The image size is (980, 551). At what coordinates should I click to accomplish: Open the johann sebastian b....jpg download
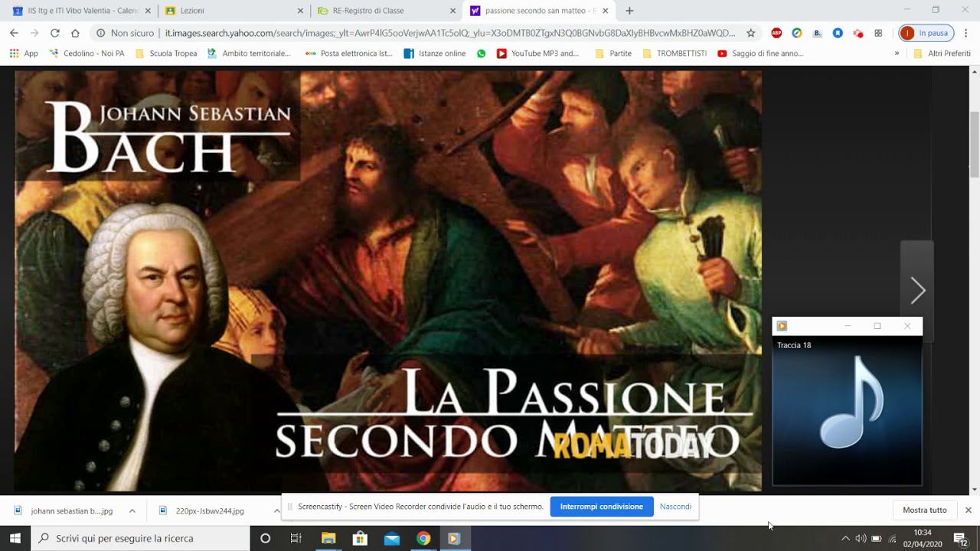(x=64, y=510)
